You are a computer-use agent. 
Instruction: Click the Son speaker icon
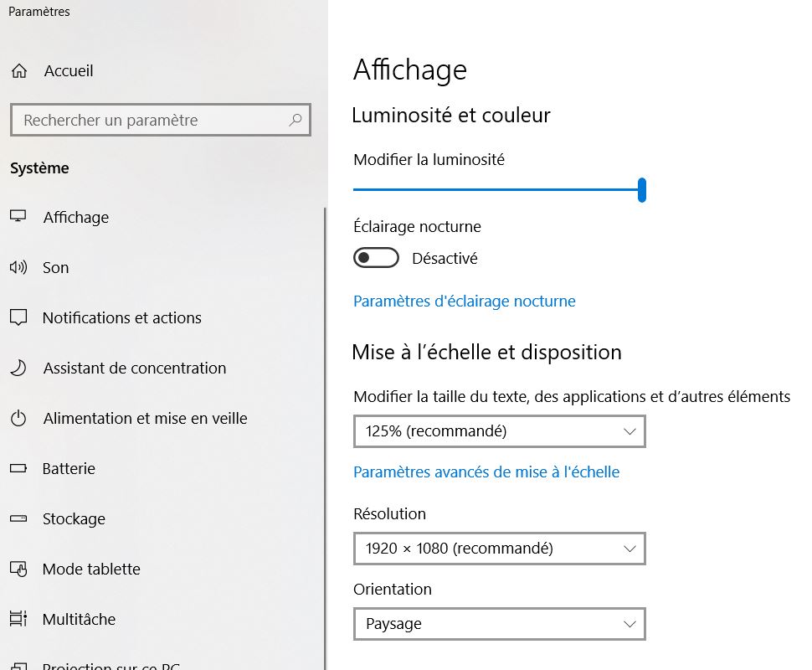18,267
